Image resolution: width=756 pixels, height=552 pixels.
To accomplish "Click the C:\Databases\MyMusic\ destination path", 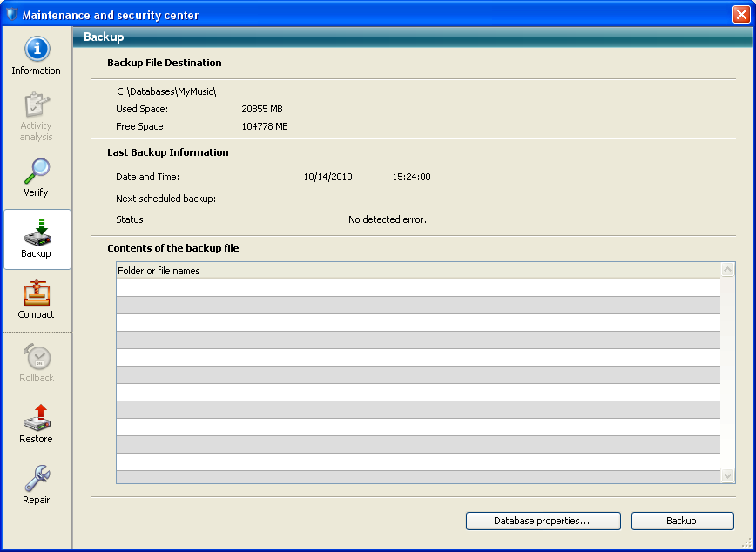I will point(166,91).
